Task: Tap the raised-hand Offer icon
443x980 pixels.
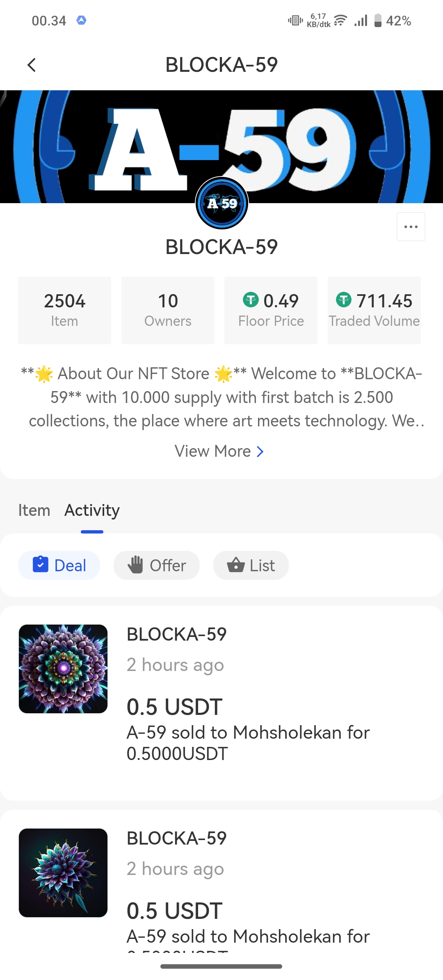Action: click(x=135, y=565)
